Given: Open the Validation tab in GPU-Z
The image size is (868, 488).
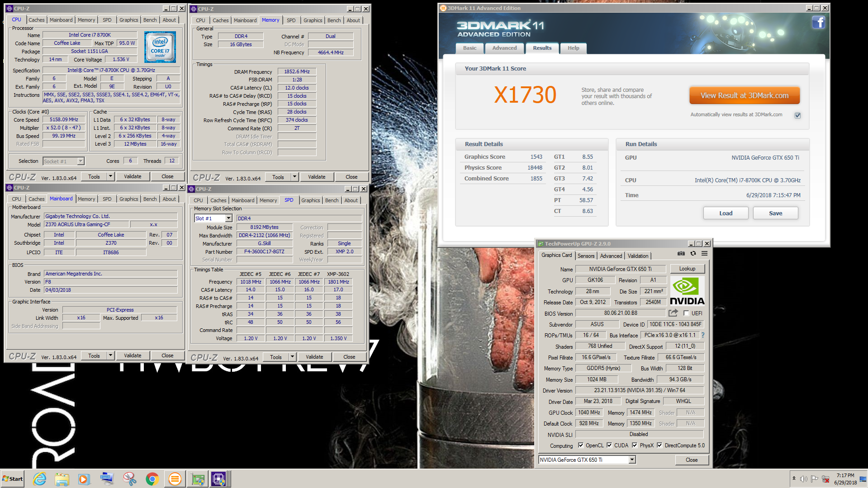Looking at the screenshot, I should click(x=638, y=256).
